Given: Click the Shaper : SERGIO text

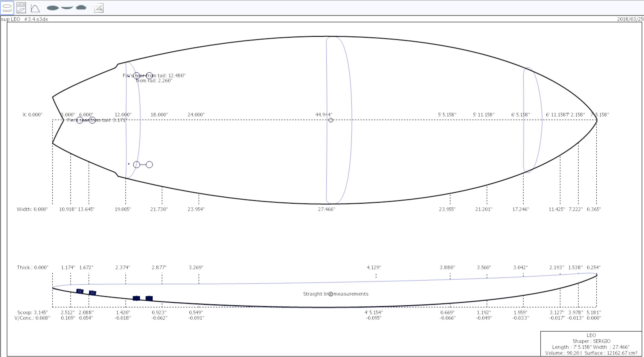Looking at the screenshot, I should 591,341.
